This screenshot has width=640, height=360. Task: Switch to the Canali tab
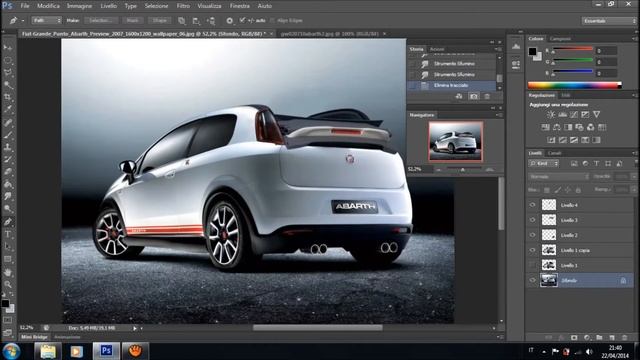(554, 153)
